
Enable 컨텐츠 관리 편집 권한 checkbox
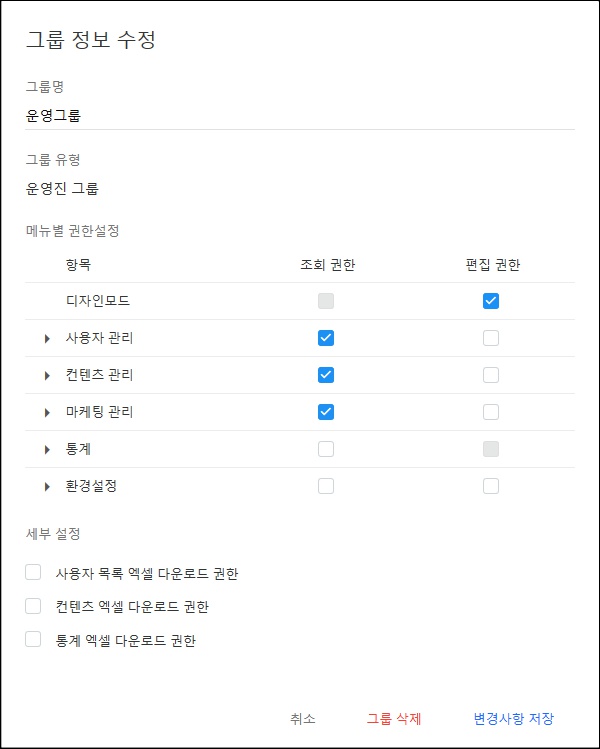(x=491, y=375)
